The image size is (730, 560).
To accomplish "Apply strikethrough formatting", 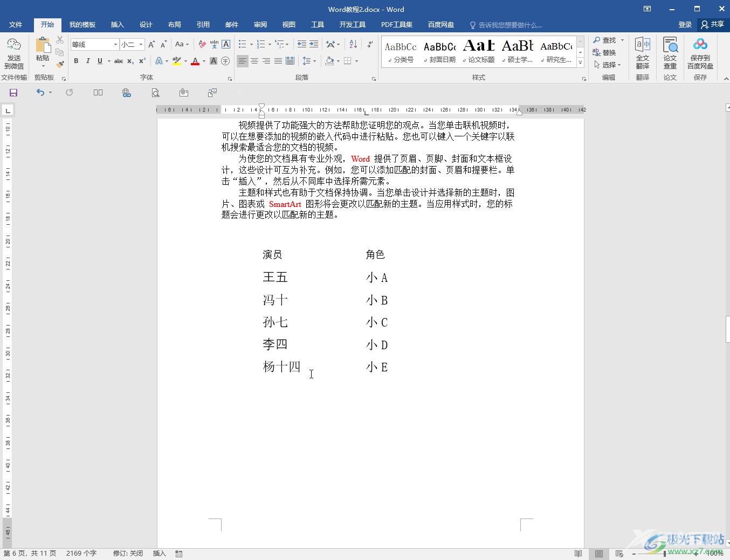I will pyautogui.click(x=119, y=61).
